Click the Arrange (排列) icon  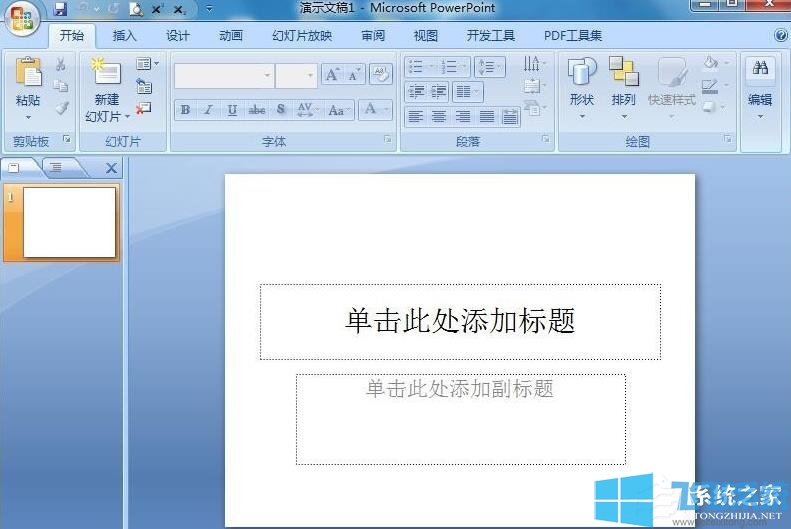pyautogui.click(x=623, y=73)
